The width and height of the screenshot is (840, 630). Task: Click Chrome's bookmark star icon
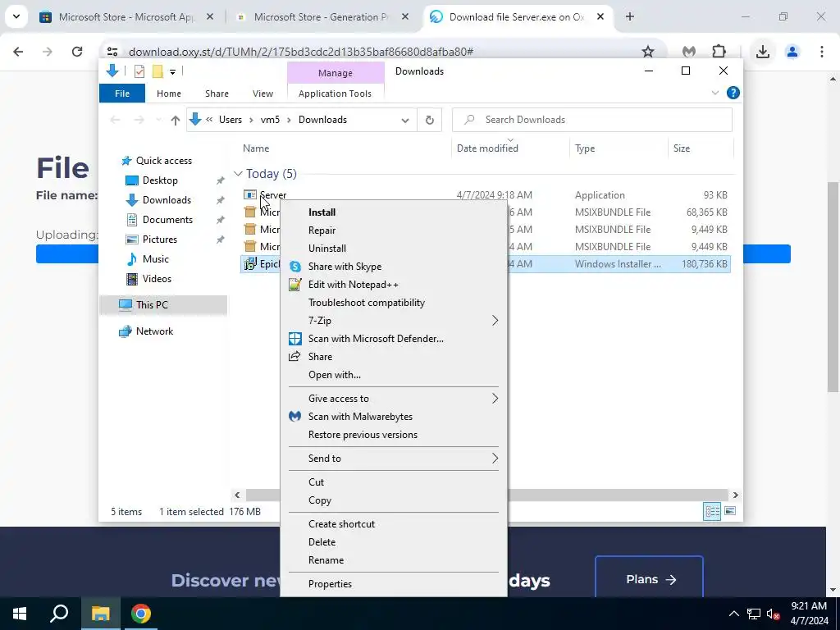coord(648,52)
